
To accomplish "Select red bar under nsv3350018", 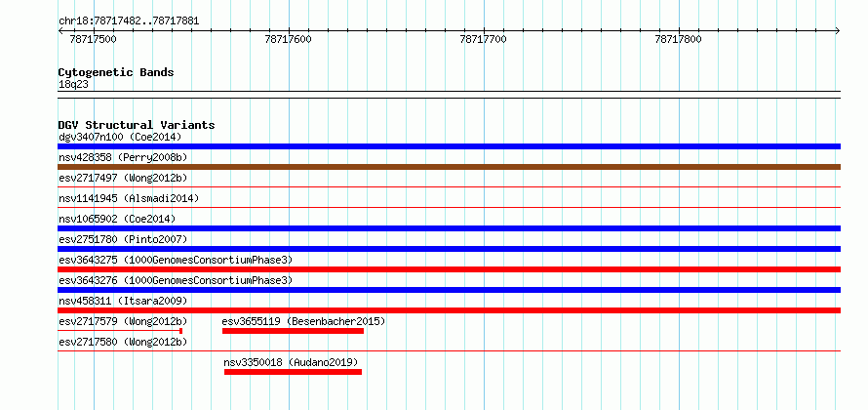I will pyautogui.click(x=293, y=372).
